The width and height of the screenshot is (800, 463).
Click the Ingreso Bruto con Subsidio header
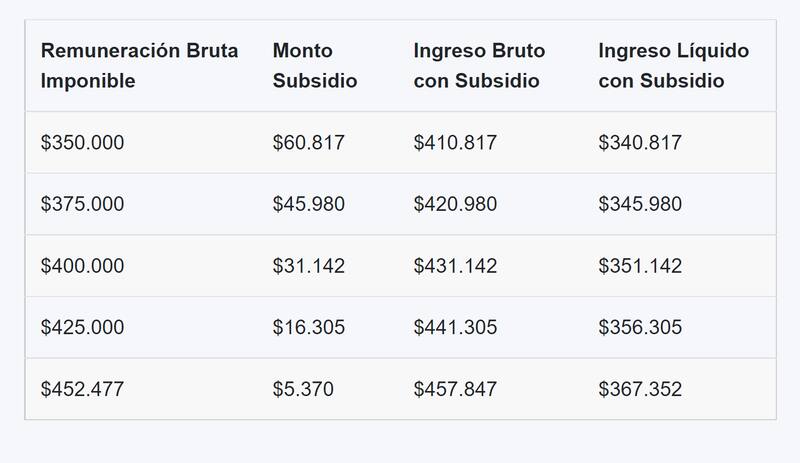click(x=479, y=66)
